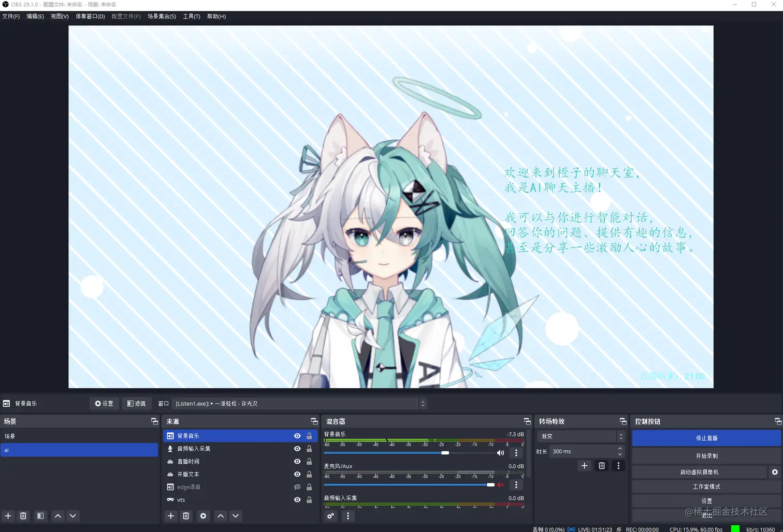Show the hidden edge语音 source
This screenshot has width=783, height=532.
point(297,486)
